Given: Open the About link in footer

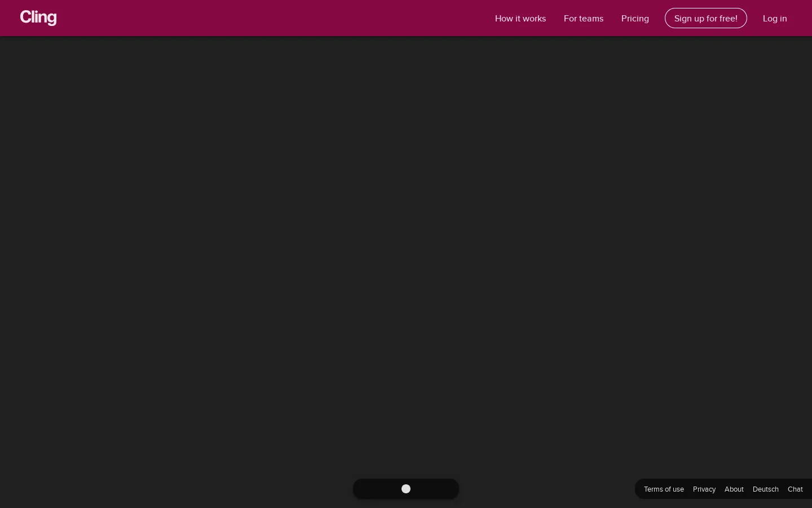Looking at the screenshot, I should coord(734,489).
